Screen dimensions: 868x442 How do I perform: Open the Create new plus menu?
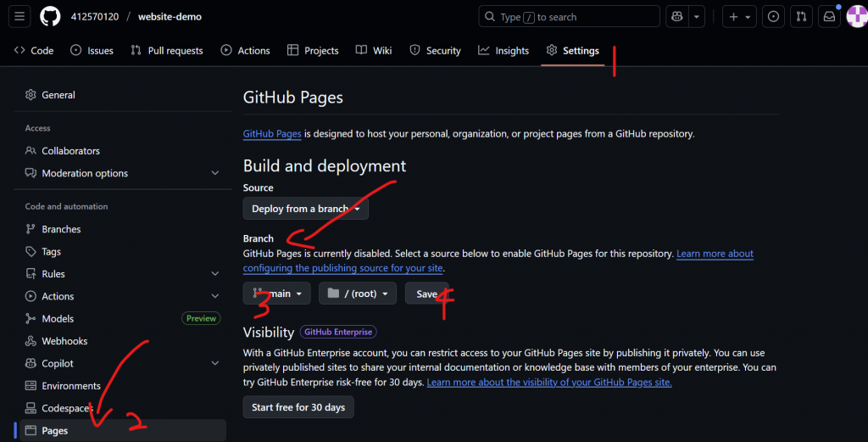click(x=739, y=17)
